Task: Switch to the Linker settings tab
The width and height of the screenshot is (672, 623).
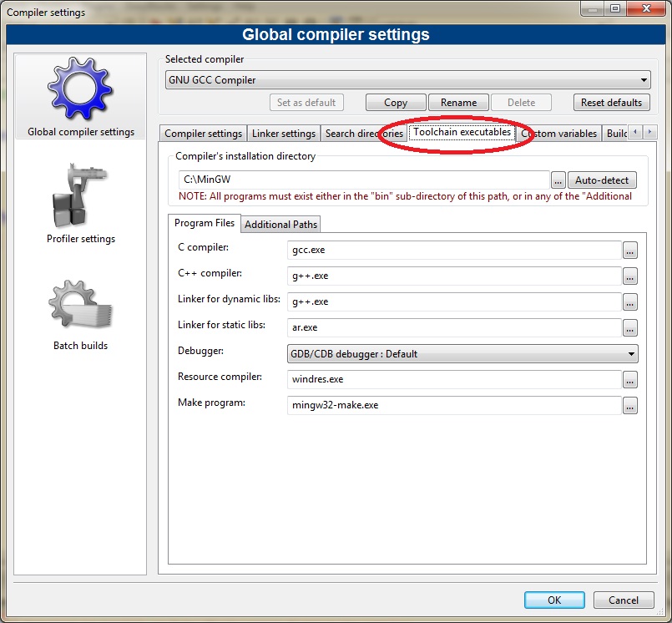Action: [x=284, y=134]
